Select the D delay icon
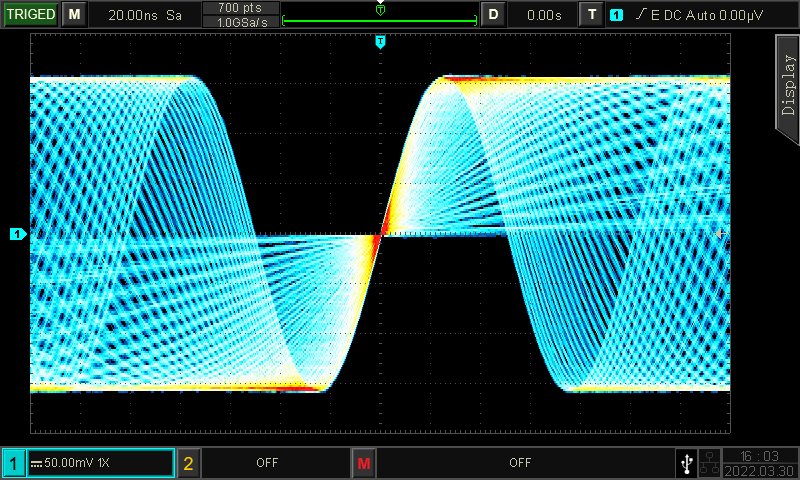Image resolution: width=800 pixels, height=480 pixels. (493, 15)
